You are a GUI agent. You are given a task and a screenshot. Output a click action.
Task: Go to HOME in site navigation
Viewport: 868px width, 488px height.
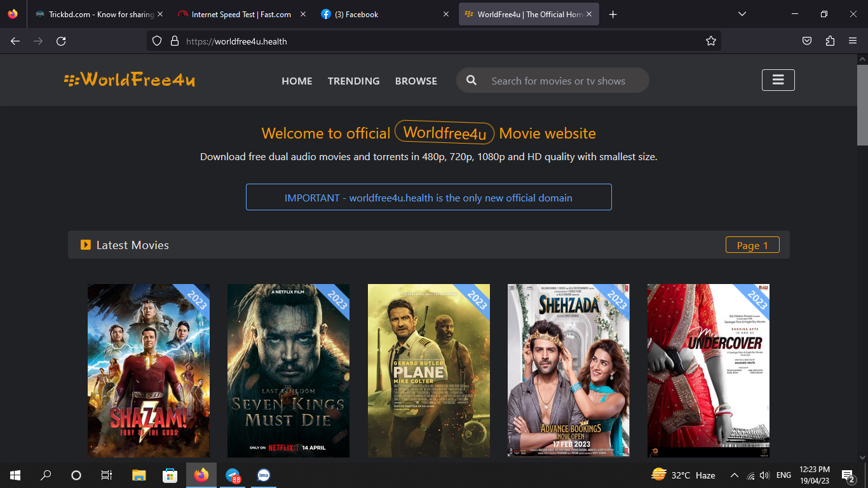(x=297, y=81)
